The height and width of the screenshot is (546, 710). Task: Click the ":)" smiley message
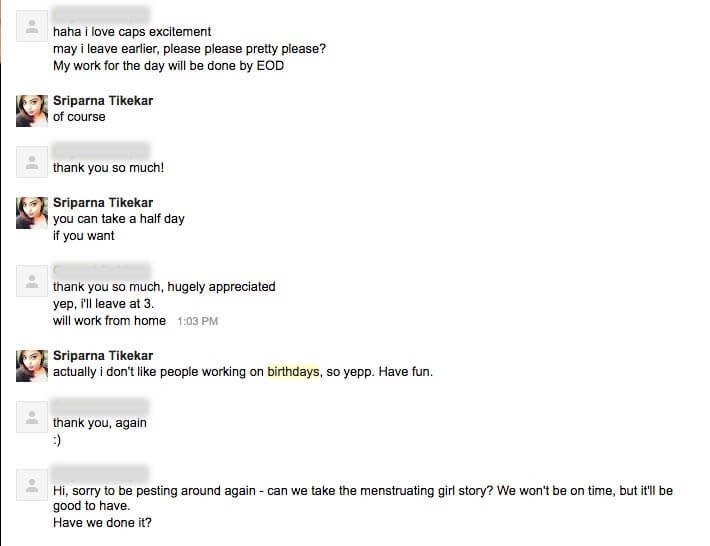[x=58, y=440]
